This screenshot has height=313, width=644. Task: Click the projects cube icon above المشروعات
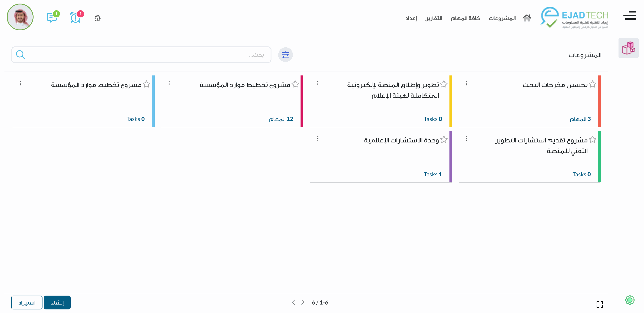click(629, 48)
